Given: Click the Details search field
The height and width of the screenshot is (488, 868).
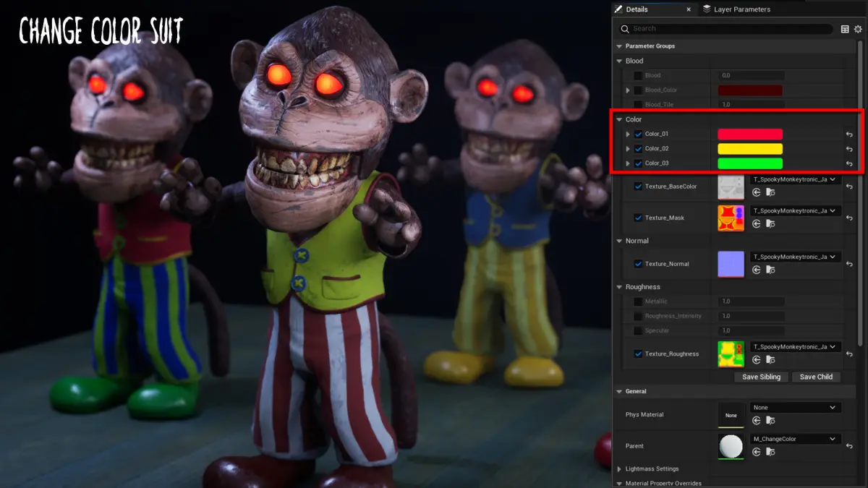Looking at the screenshot, I should pos(726,29).
